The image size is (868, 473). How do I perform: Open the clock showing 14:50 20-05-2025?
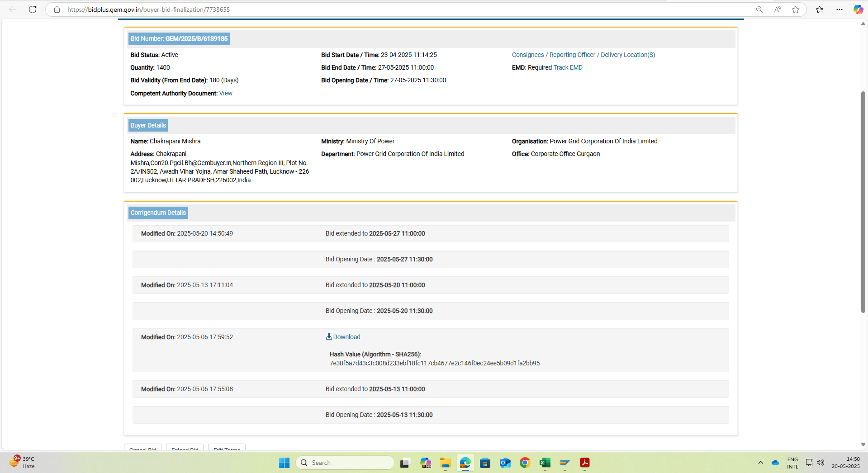(846, 463)
